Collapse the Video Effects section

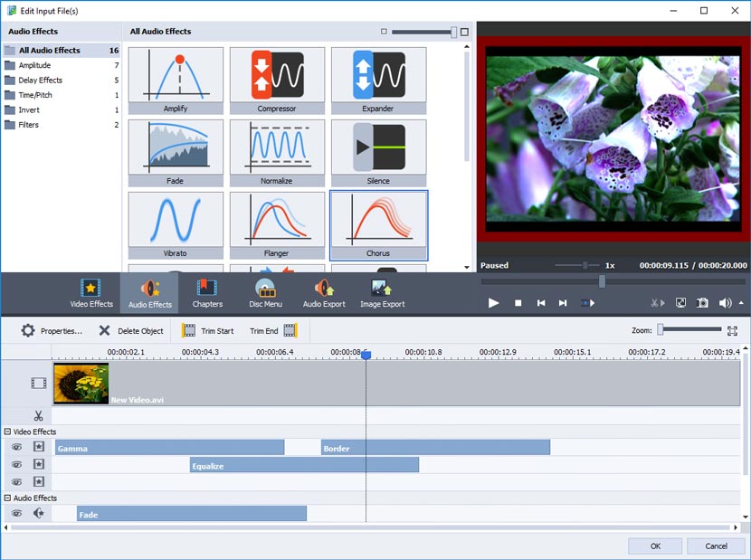coord(7,432)
